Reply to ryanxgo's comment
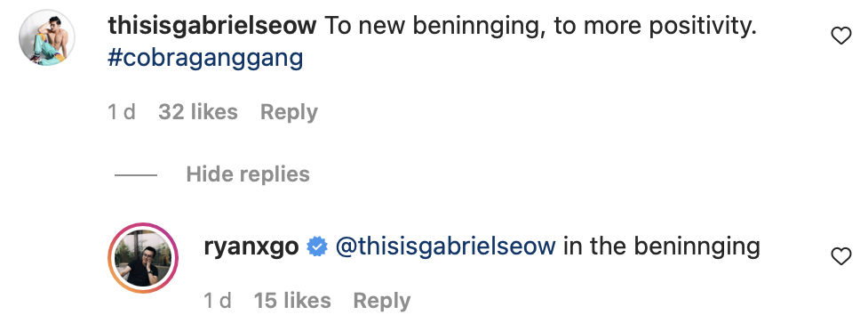The image size is (868, 323). pos(382,301)
